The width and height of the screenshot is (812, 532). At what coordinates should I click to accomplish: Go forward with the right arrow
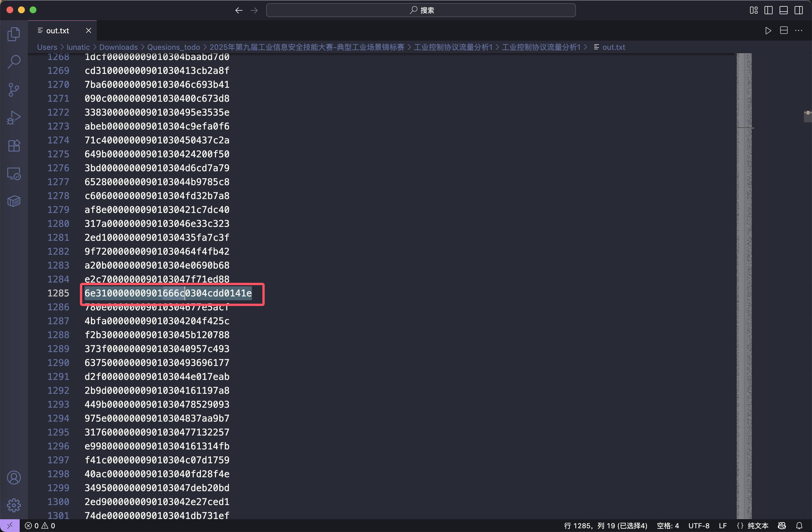(254, 10)
